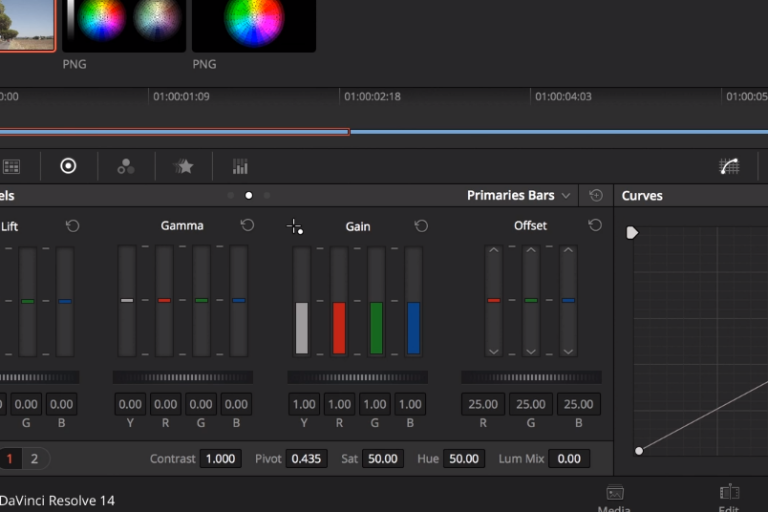This screenshot has height=512, width=768.
Task: Open the Color Match palette grid icon
Action: coord(11,167)
